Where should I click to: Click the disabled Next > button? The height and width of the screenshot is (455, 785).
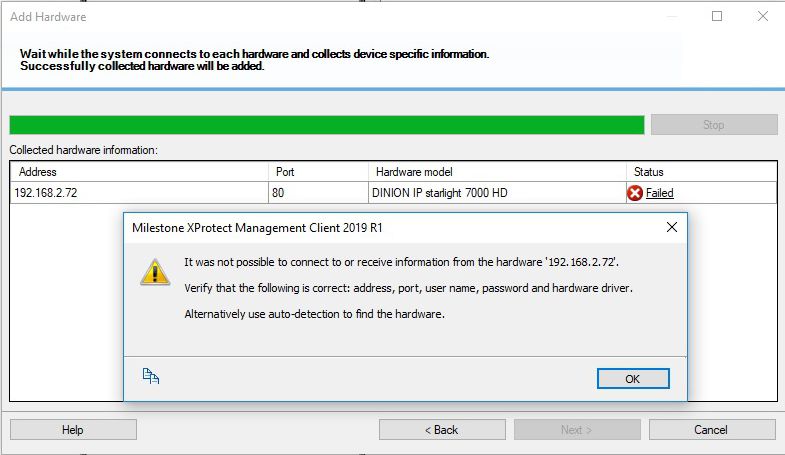coord(577,430)
